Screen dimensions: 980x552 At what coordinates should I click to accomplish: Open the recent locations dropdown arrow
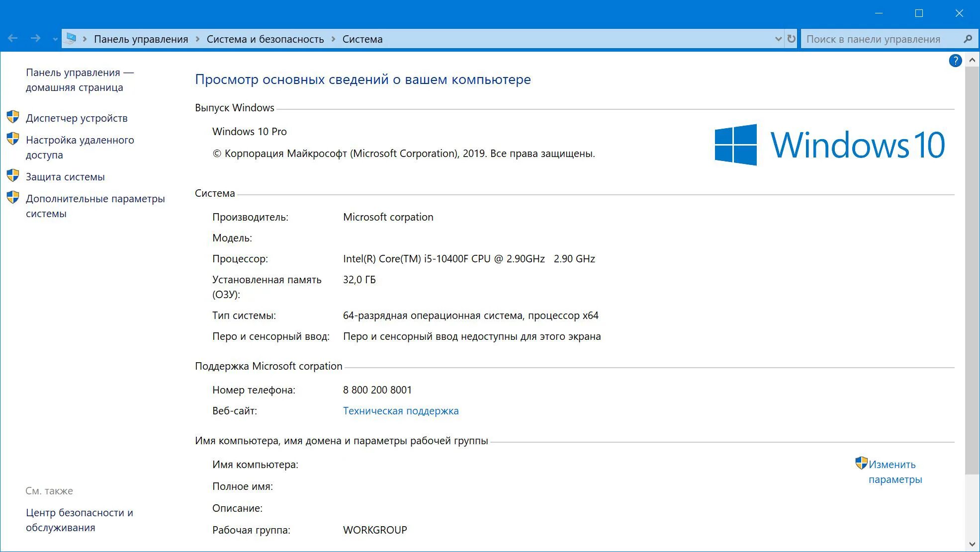55,39
